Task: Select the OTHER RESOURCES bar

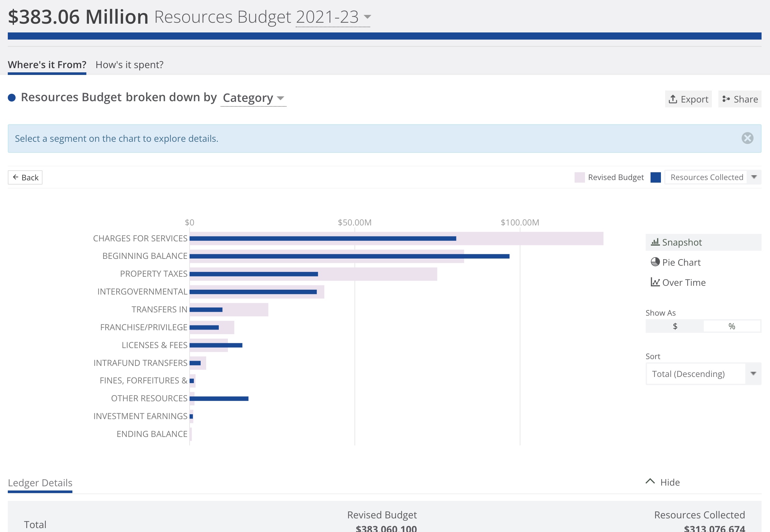Action: 219,398
